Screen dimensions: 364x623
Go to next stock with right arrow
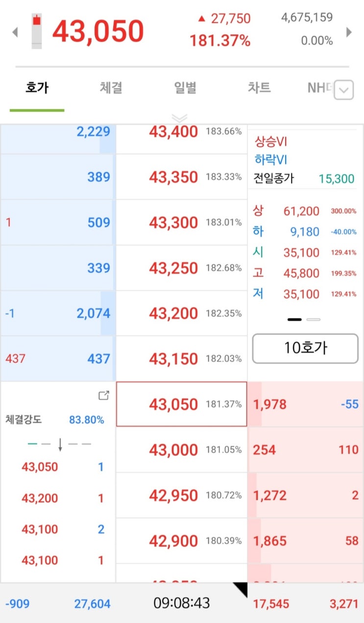(x=349, y=32)
